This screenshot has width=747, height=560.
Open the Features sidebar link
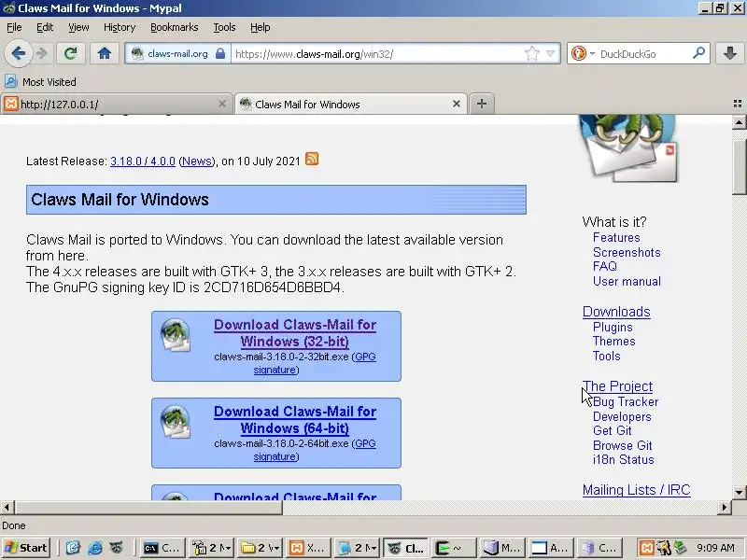coord(616,237)
